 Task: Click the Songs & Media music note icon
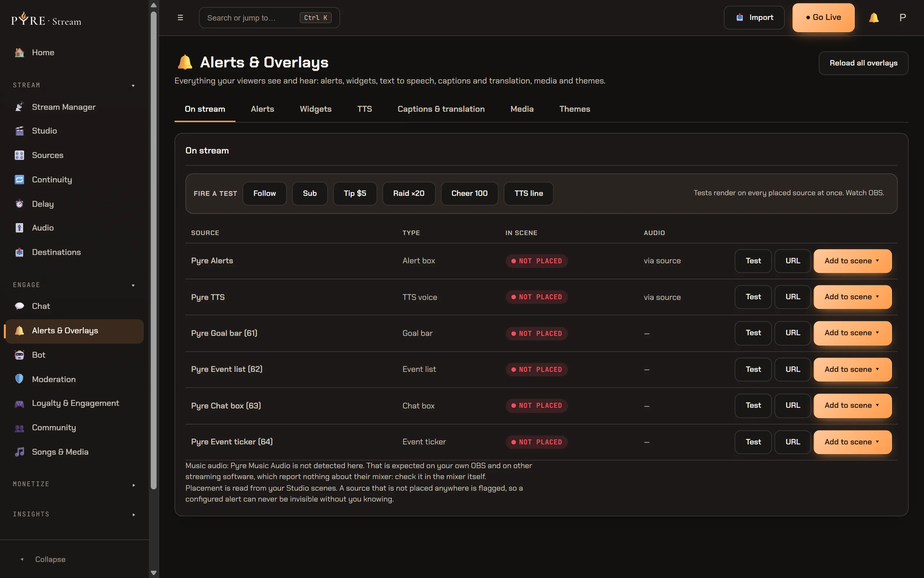20,452
